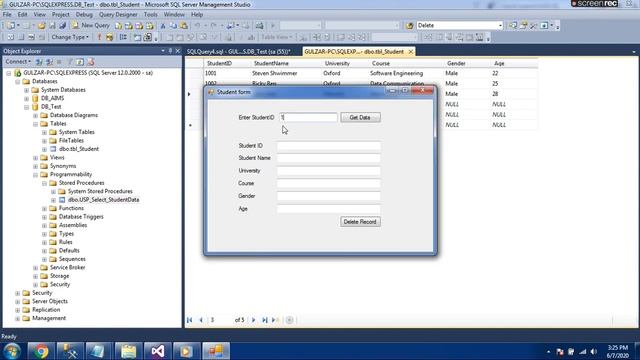Screen dimensions: 640x360
Task: Click the Save All icon in toolbar
Action: point(62,25)
